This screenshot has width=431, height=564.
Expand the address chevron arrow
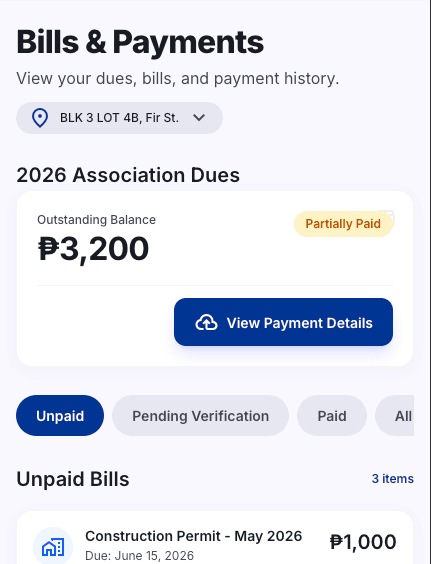coord(199,118)
